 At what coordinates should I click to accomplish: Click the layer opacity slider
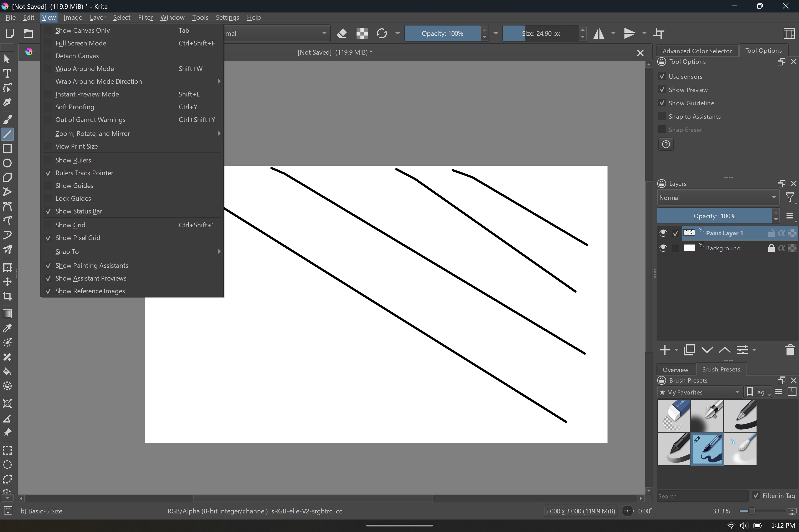click(x=717, y=216)
